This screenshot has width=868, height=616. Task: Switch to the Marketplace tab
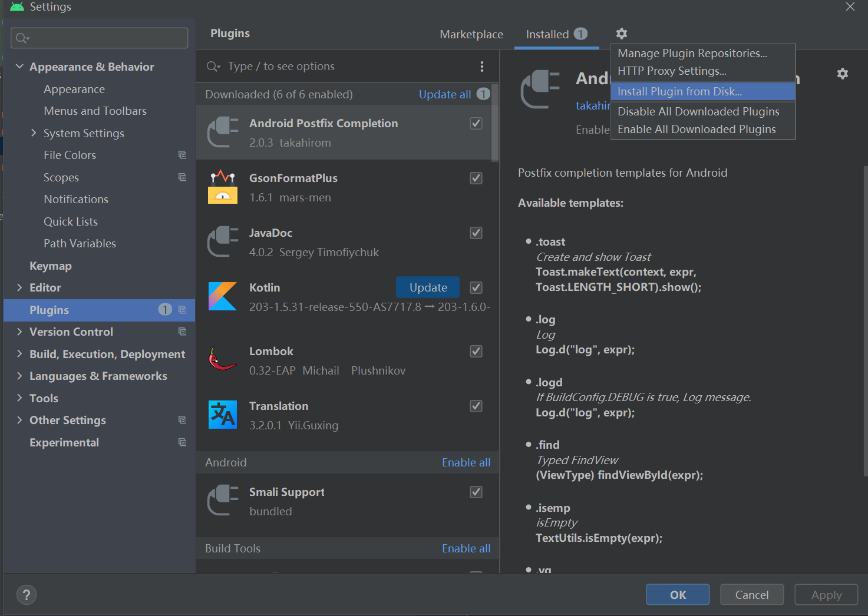471,34
